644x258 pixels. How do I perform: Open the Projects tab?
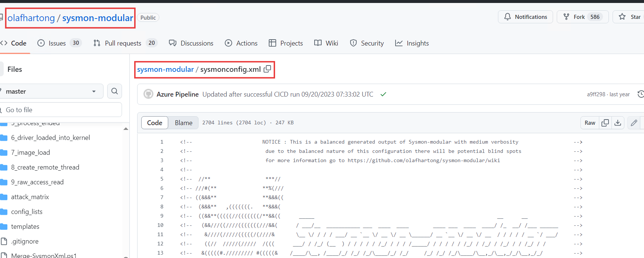pos(286,43)
